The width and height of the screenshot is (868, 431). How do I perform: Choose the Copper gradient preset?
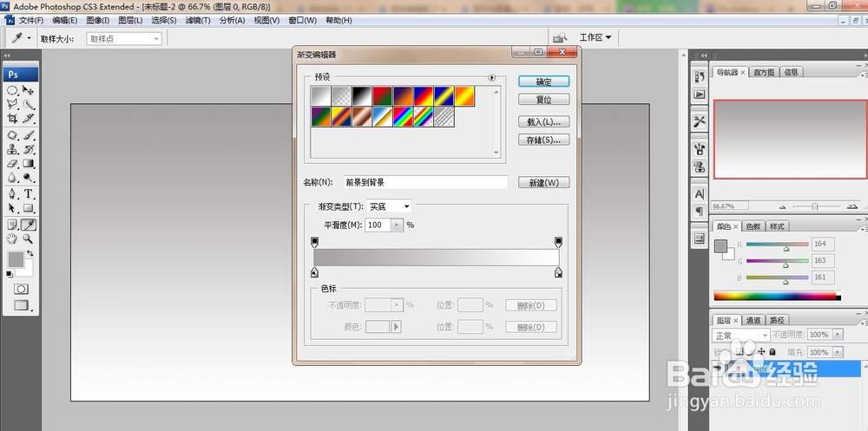362,117
